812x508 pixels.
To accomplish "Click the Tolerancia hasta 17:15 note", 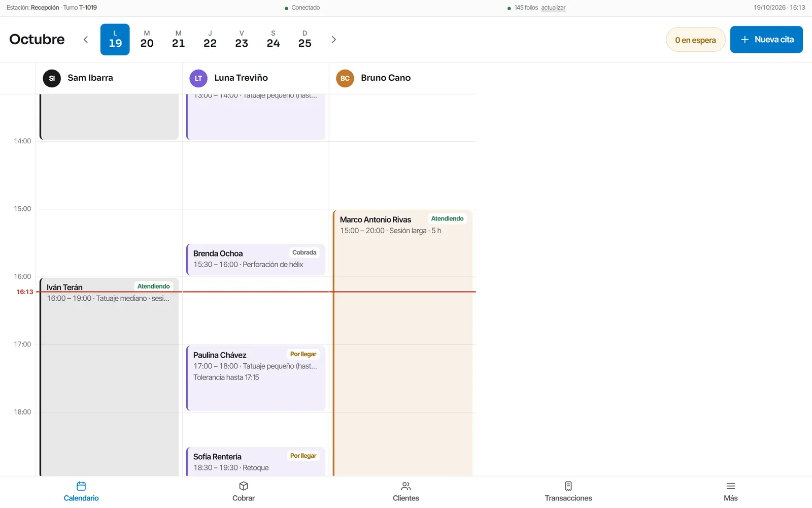I will click(x=226, y=377).
